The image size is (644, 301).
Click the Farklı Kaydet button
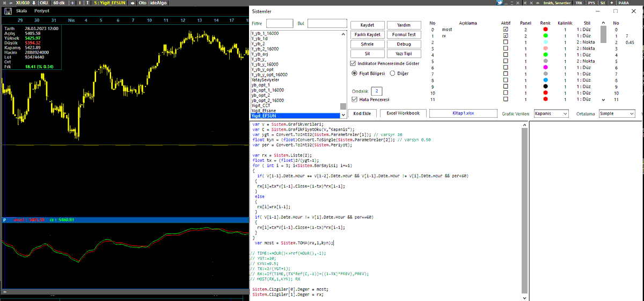(x=368, y=34)
